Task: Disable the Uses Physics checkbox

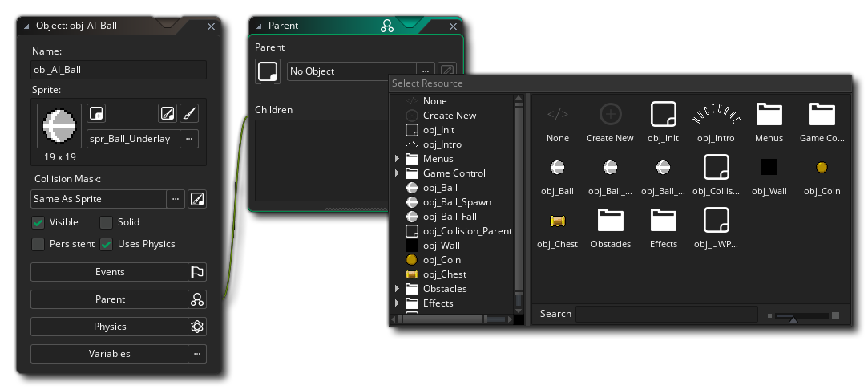Action: 106,244
